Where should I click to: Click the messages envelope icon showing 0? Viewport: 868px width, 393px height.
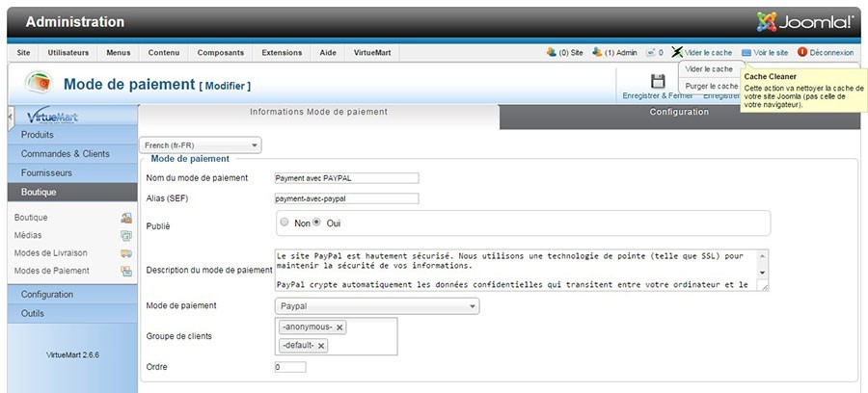(651, 53)
